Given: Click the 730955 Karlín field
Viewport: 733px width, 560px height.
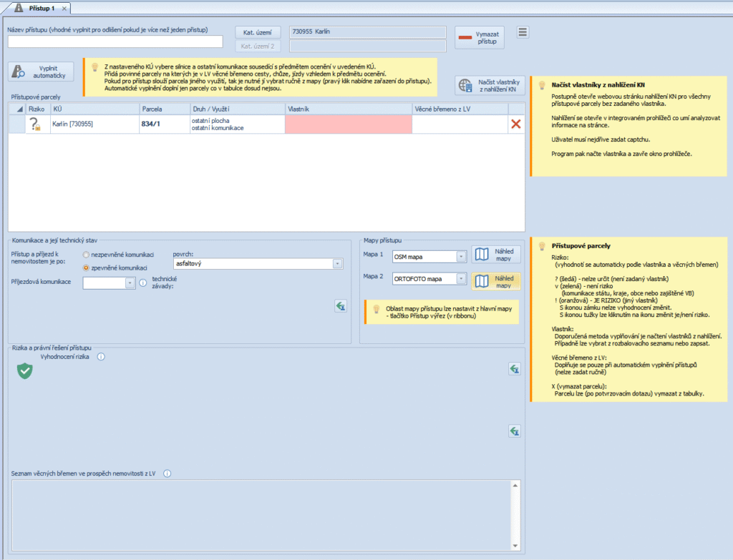Looking at the screenshot, I should 367,31.
